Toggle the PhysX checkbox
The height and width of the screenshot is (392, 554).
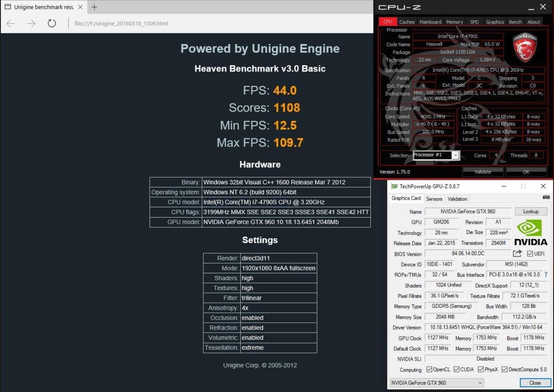481,370
